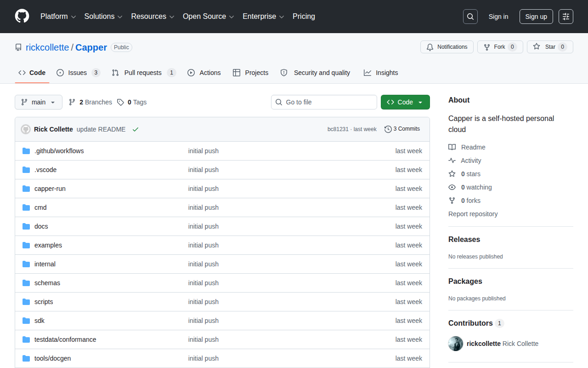Expand the green Code dropdown button
Viewport: 588px width, 368px height.
pos(405,102)
